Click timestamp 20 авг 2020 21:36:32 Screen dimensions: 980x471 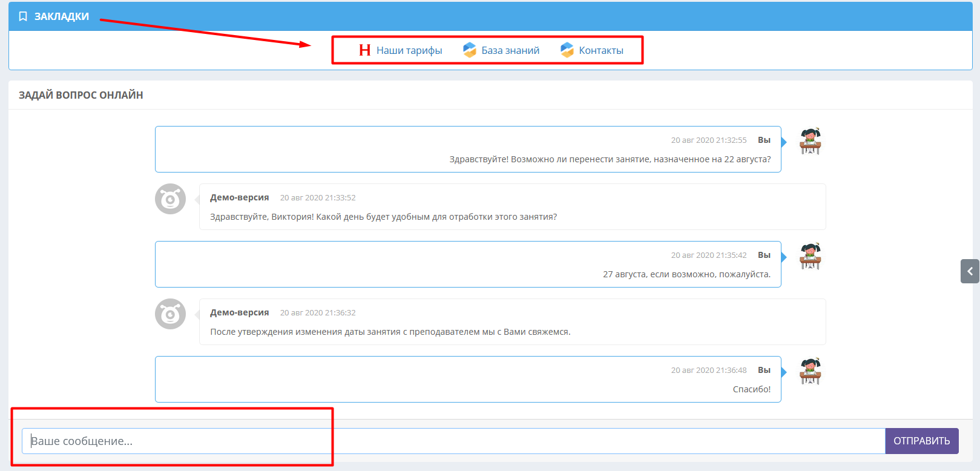tap(318, 312)
